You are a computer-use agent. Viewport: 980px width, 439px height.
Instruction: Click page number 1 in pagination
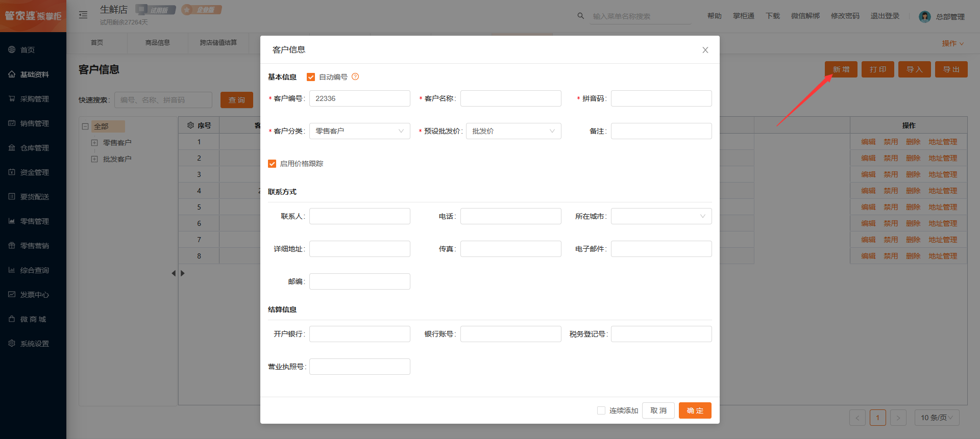coord(878,418)
